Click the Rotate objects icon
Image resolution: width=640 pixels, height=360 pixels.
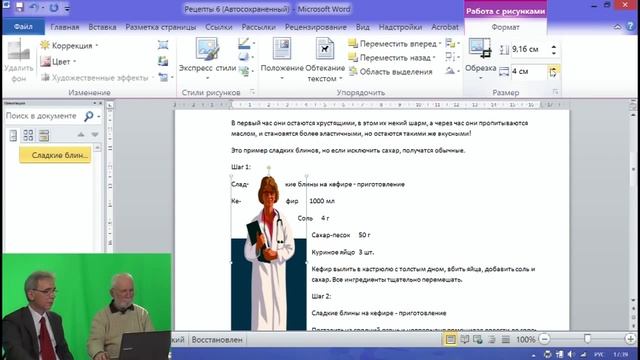[x=452, y=71]
